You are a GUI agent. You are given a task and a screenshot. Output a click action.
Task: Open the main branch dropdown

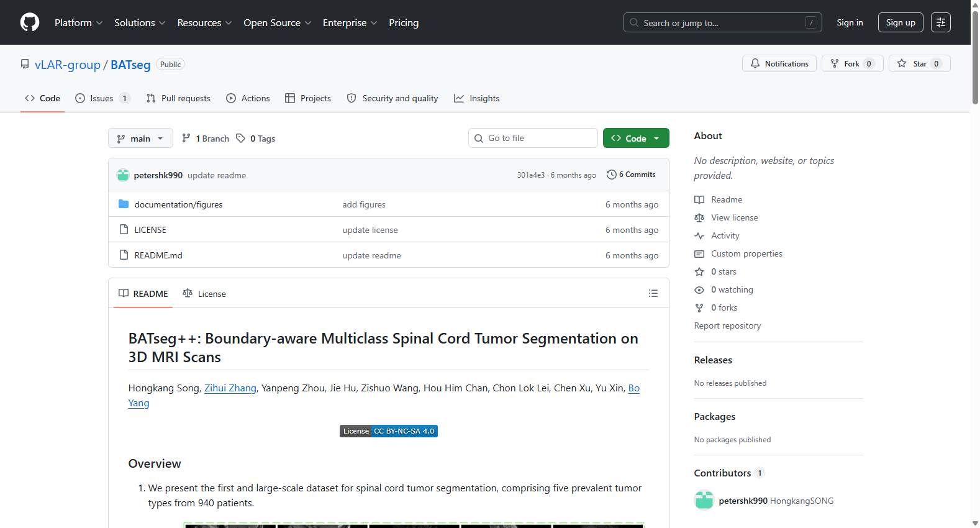(140, 138)
